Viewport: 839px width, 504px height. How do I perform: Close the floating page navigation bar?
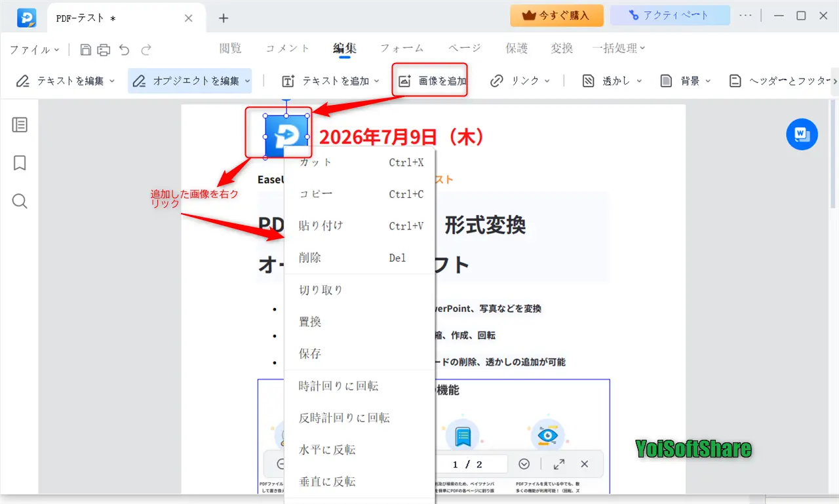[x=585, y=464]
